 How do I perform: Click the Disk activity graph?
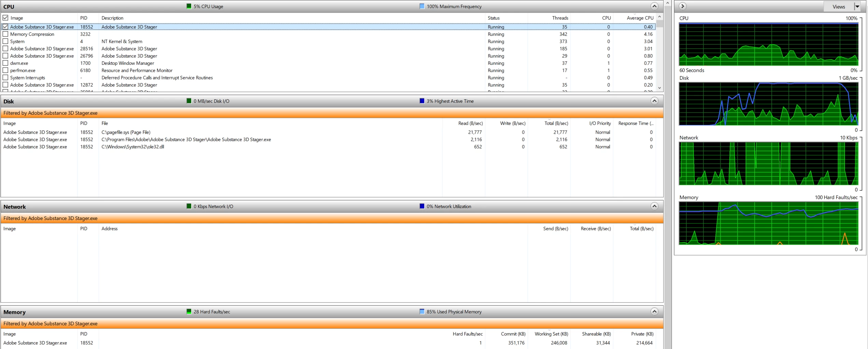[x=768, y=104]
